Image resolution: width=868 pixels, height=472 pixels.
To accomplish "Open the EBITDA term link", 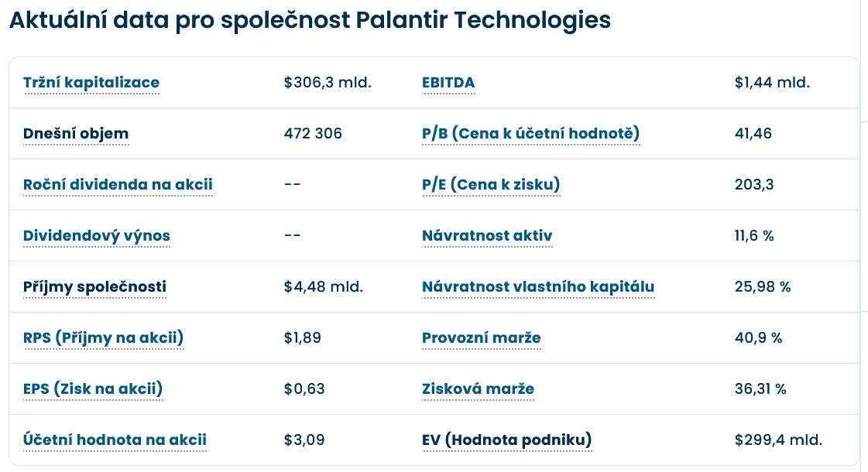I will pos(448,83).
